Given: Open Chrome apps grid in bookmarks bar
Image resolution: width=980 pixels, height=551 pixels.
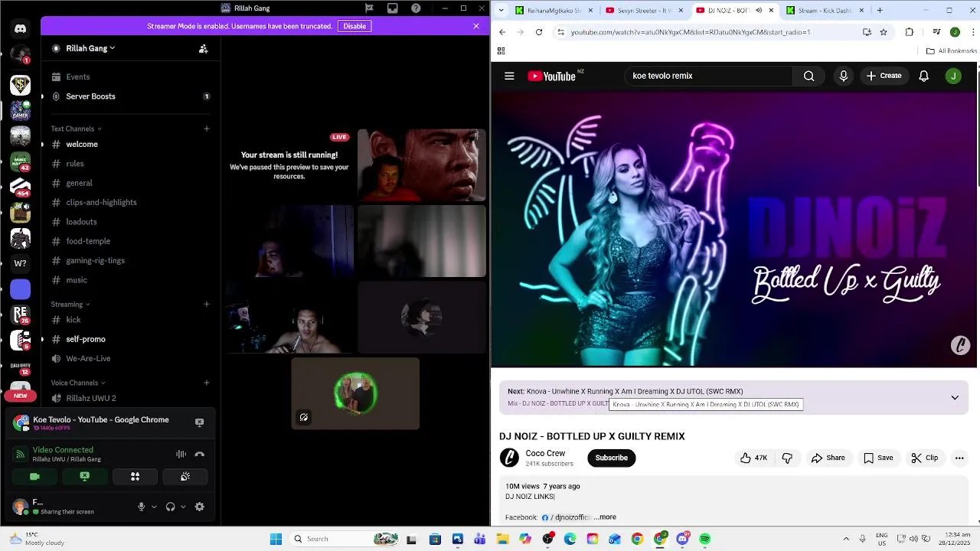Looking at the screenshot, I should point(501,51).
